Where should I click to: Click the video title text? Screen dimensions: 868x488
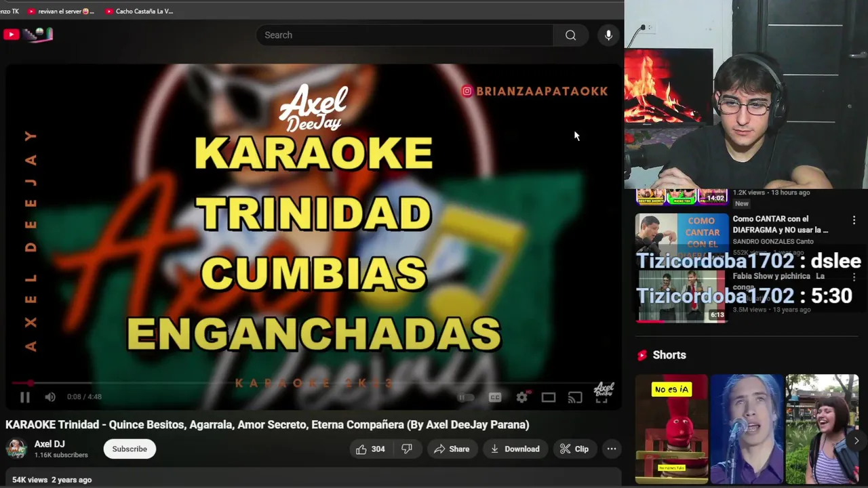267,425
